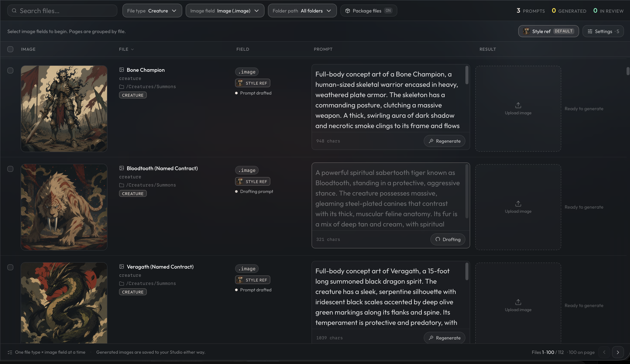Click the Style ref thumbnail icon in header
This screenshot has width=630, height=364.
click(x=526, y=31)
